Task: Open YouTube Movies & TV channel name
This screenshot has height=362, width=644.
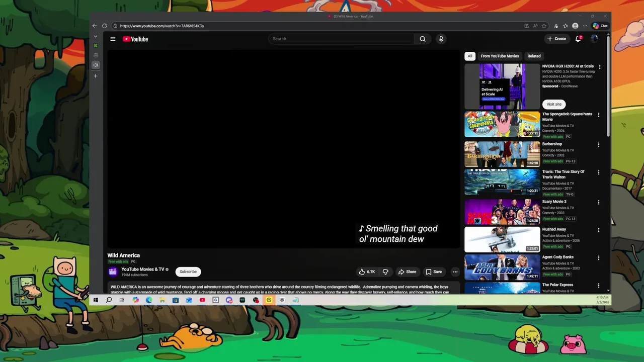Action: tap(143, 269)
